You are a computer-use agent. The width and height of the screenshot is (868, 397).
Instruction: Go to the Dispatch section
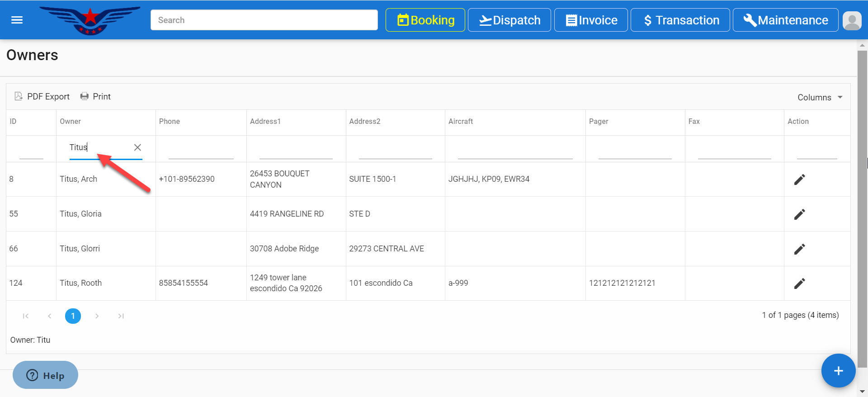(x=509, y=20)
